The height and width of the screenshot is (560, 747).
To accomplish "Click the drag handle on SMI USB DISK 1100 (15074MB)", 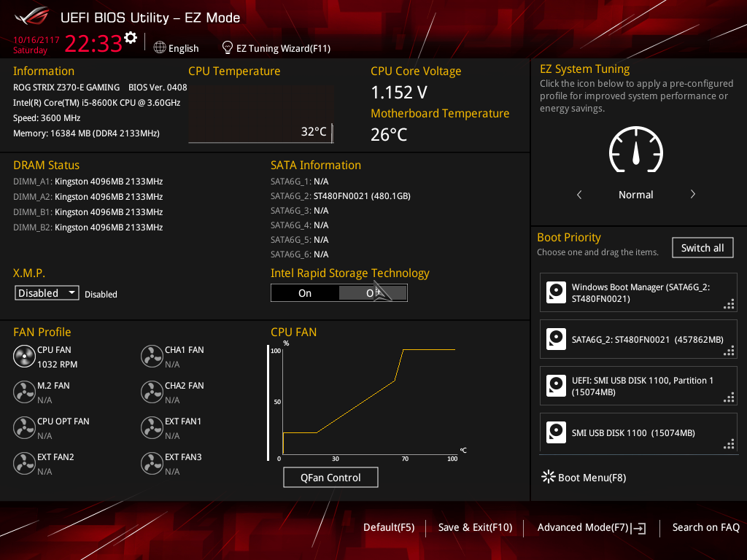I will click(729, 444).
